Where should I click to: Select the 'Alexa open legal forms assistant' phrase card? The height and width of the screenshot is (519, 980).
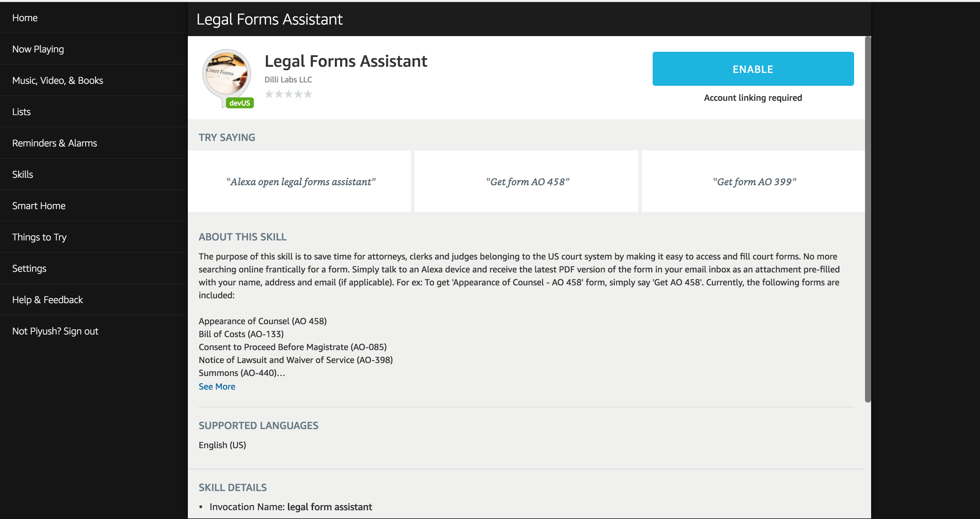point(301,182)
